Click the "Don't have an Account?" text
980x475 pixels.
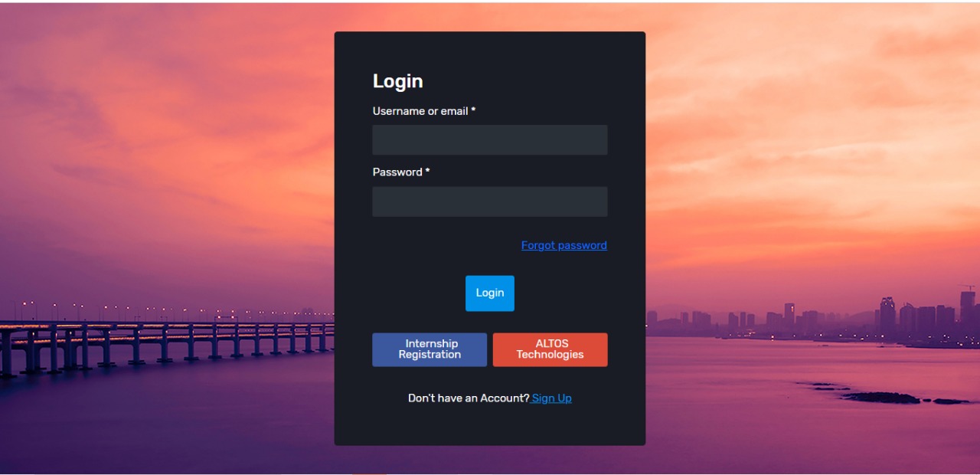click(x=469, y=398)
